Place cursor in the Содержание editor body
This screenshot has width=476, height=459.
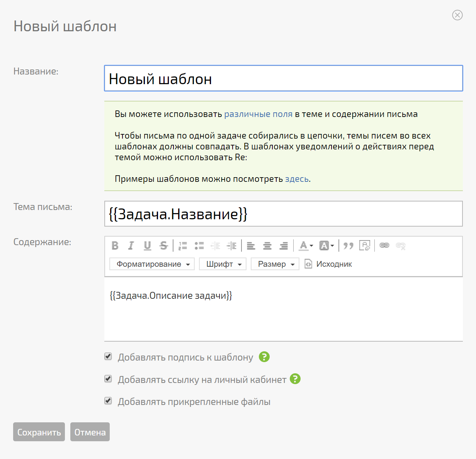pos(284,309)
